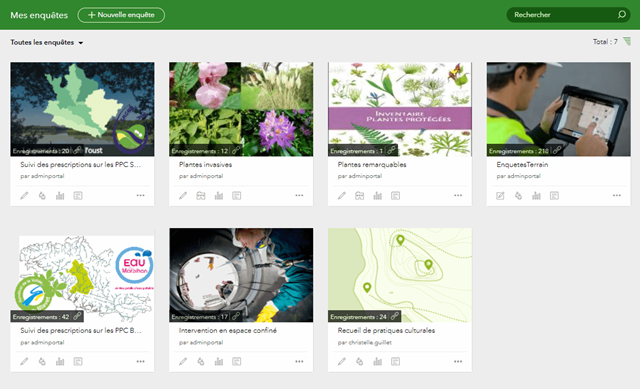Image resolution: width=640 pixels, height=389 pixels.
Task: Open ellipsis menu for Suivi des prescriptions PPC B
Action: pyautogui.click(x=140, y=361)
